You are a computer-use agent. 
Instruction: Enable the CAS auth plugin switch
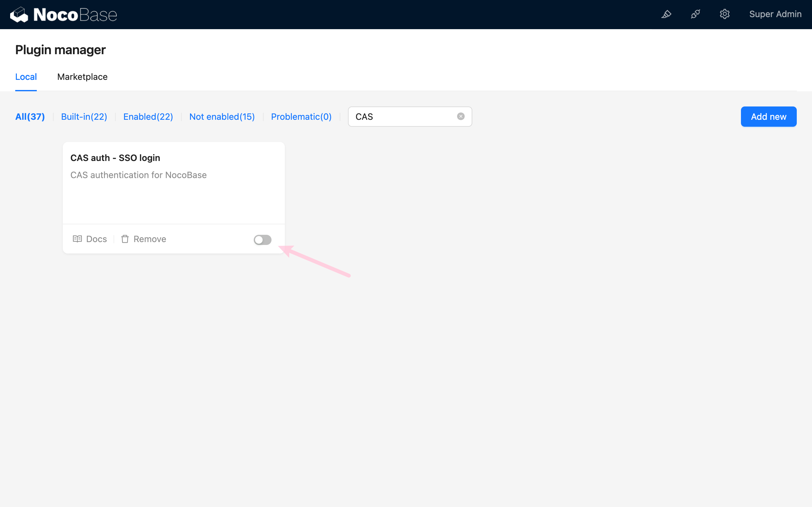point(262,240)
